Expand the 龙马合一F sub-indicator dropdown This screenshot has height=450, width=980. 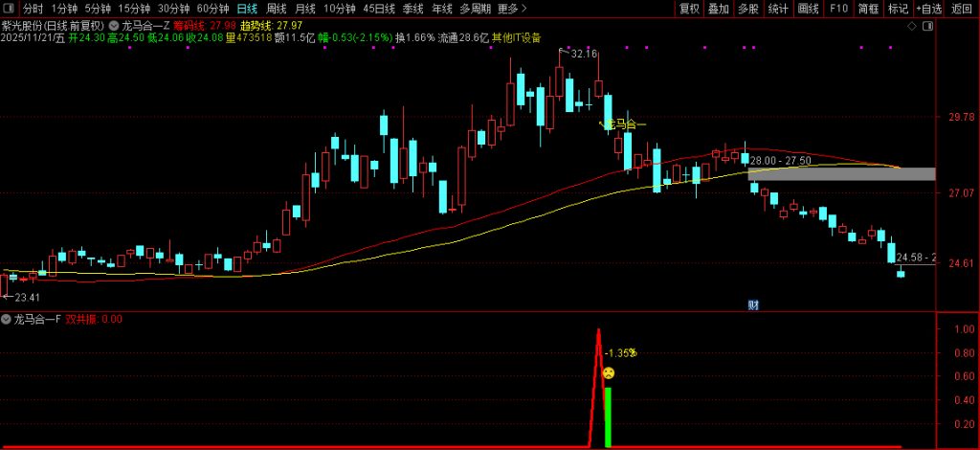tap(8, 319)
